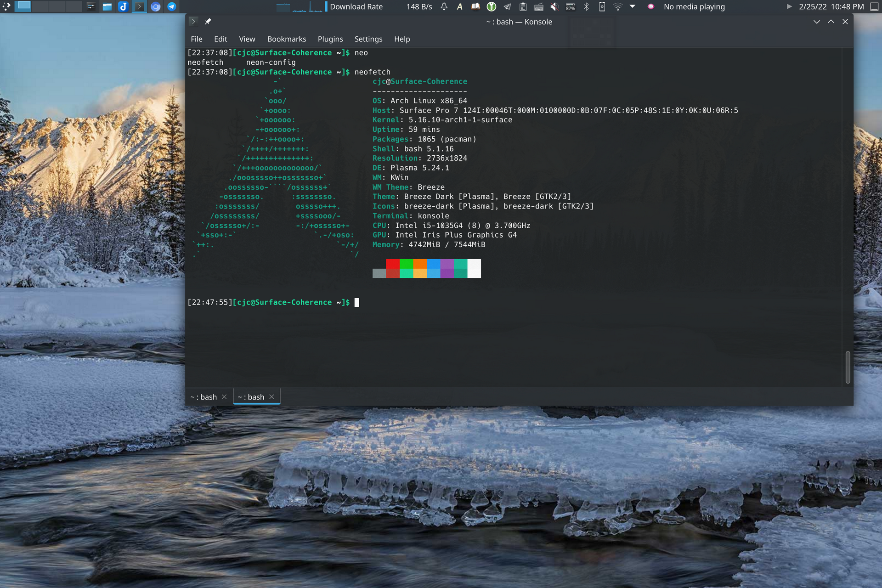This screenshot has width=882, height=588.
Task: Click the 'OS: Arch Linux x86_64' line
Action: (x=420, y=101)
